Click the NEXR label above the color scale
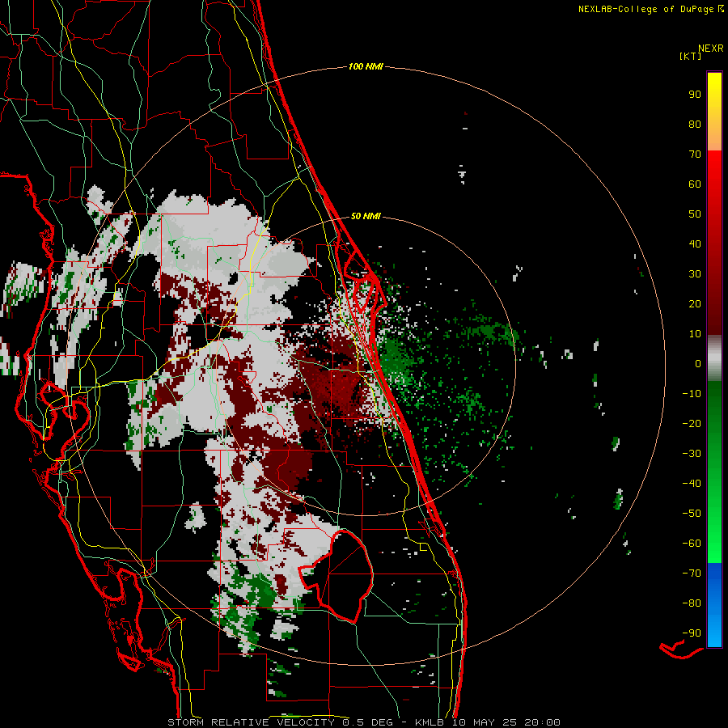728x728 pixels. pyautogui.click(x=711, y=49)
